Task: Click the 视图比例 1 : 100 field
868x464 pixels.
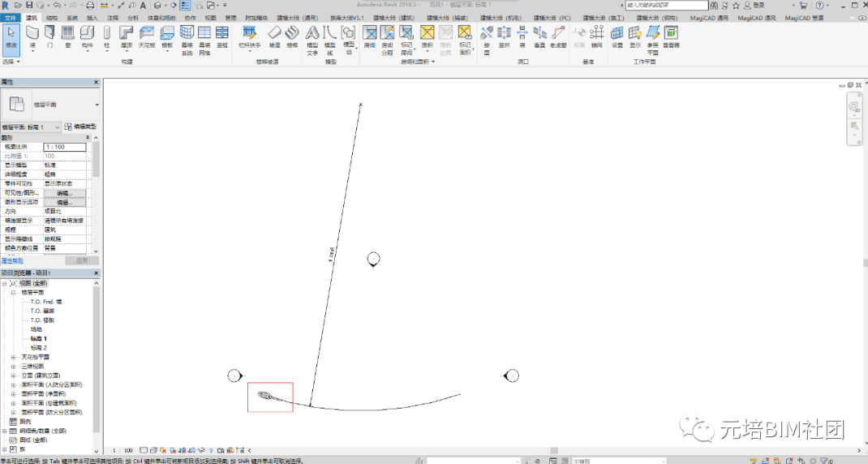Action: pyautogui.click(x=65, y=147)
